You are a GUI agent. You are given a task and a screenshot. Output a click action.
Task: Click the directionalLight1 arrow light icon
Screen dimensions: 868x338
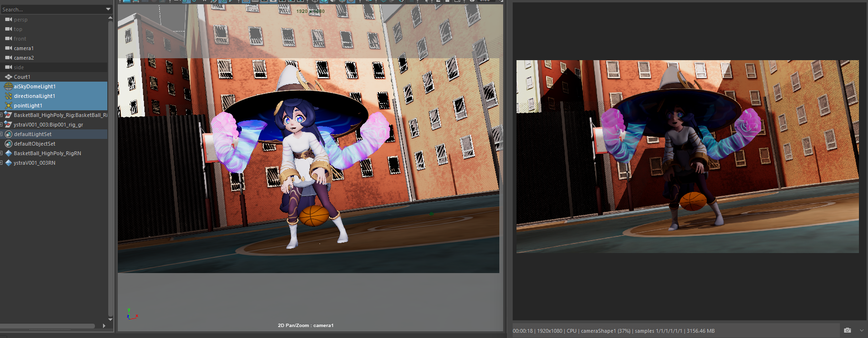pos(8,96)
